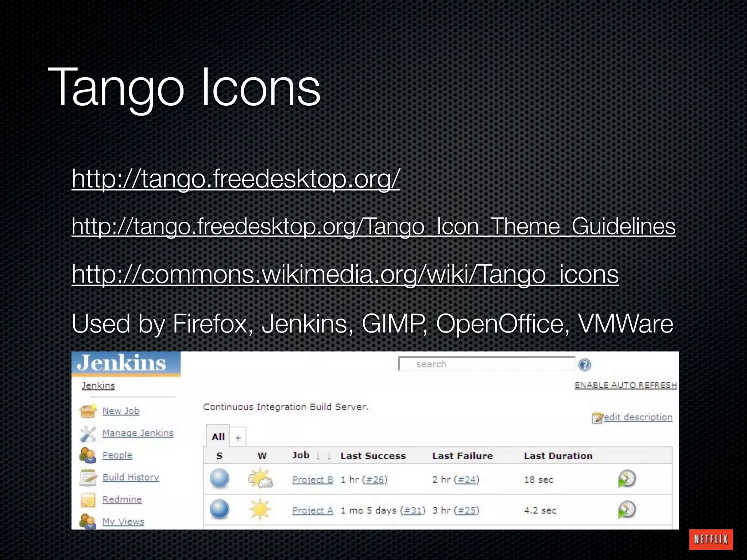This screenshot has height=560, width=747.
Task: Open build #25 link
Action: click(x=467, y=510)
